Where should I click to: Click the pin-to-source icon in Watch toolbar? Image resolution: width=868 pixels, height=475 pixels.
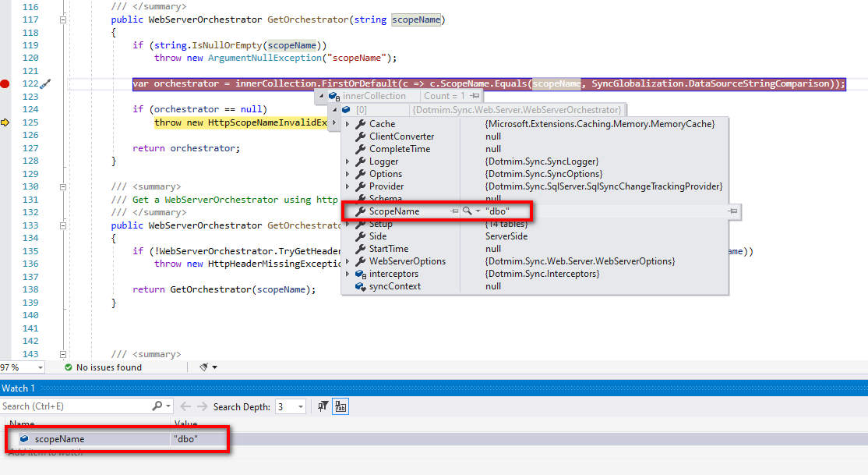323,406
